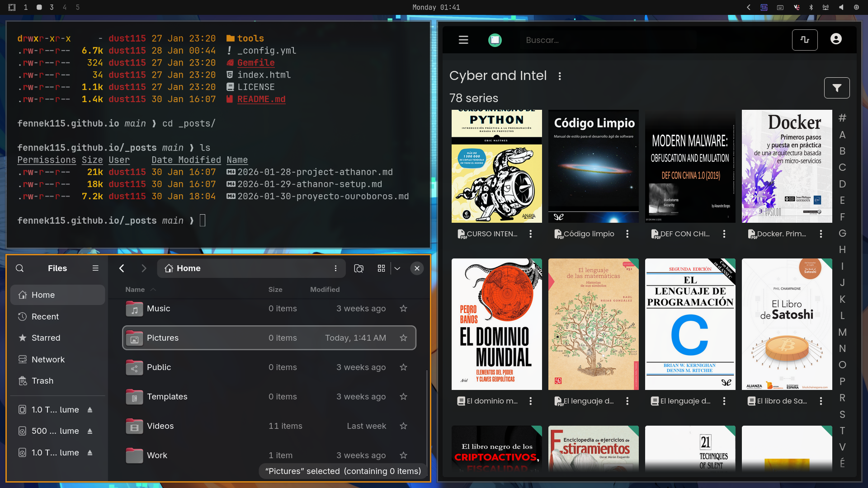Viewport: 868px width, 488px height.
Task: Star the Videos folder
Action: 403,426
